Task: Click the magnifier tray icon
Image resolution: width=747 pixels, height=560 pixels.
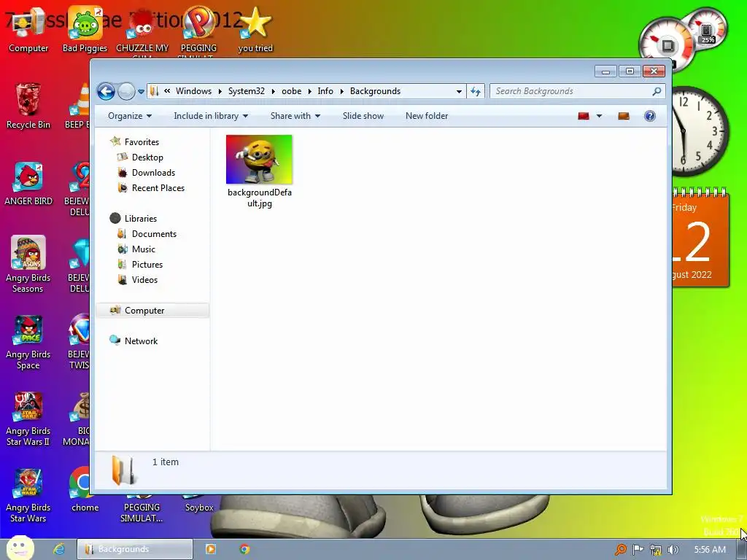Action: (x=620, y=550)
